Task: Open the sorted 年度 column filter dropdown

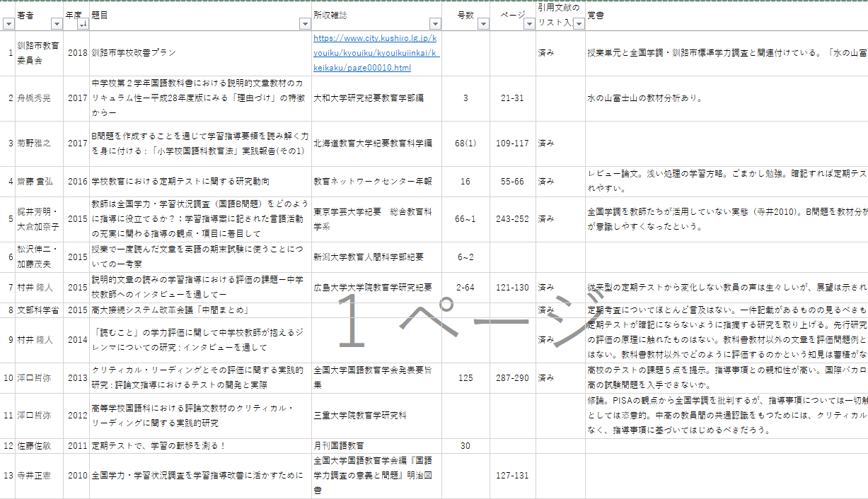Action: [x=83, y=24]
